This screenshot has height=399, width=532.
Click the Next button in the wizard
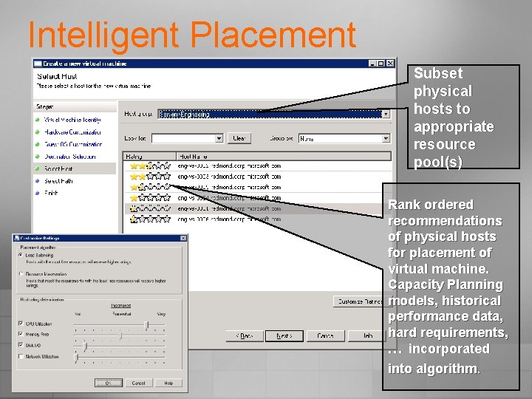point(284,336)
